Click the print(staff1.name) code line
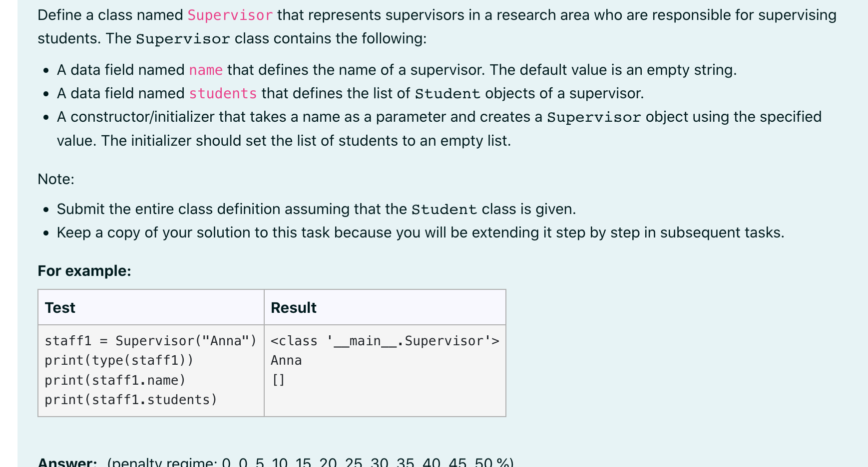 115,380
